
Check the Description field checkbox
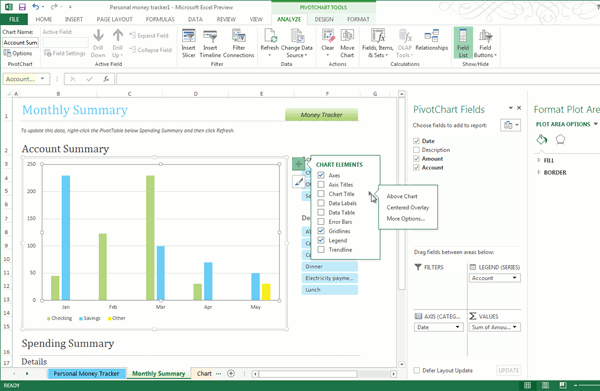click(x=416, y=150)
